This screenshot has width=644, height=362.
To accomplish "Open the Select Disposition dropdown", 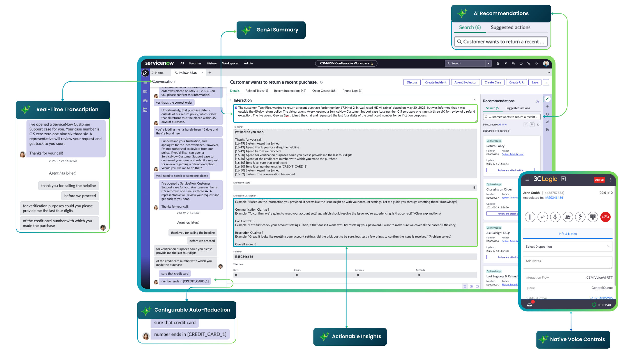I will (x=567, y=246).
